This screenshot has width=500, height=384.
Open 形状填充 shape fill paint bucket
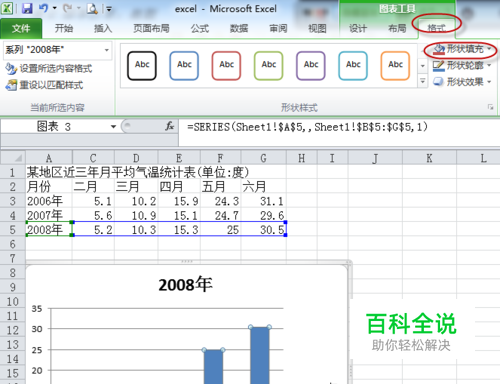[x=439, y=49]
